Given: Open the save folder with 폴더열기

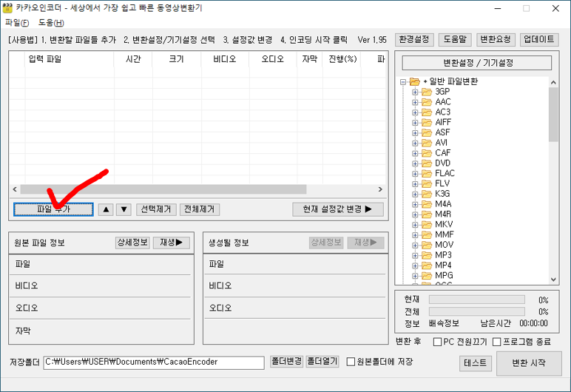Looking at the screenshot, I should point(322,362).
